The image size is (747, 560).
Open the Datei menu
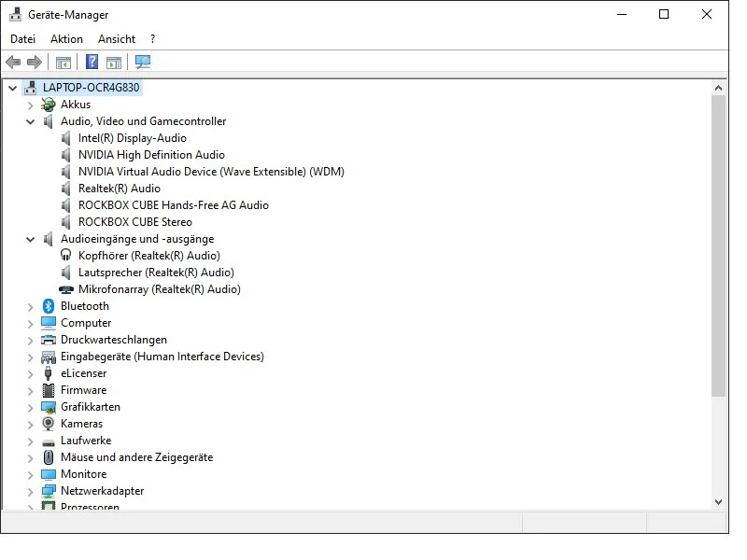point(22,39)
